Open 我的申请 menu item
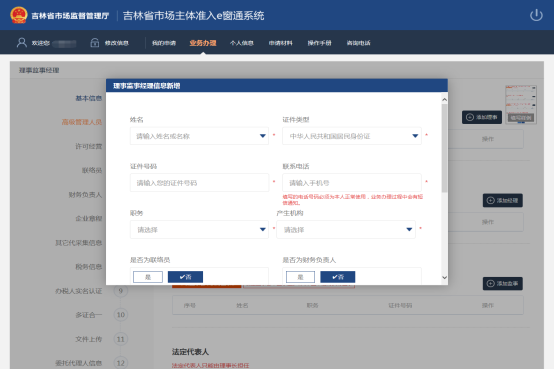The image size is (554, 369). [164, 43]
